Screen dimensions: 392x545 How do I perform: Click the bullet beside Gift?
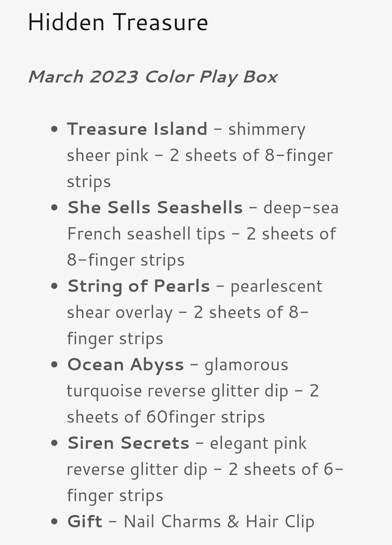click(54, 521)
